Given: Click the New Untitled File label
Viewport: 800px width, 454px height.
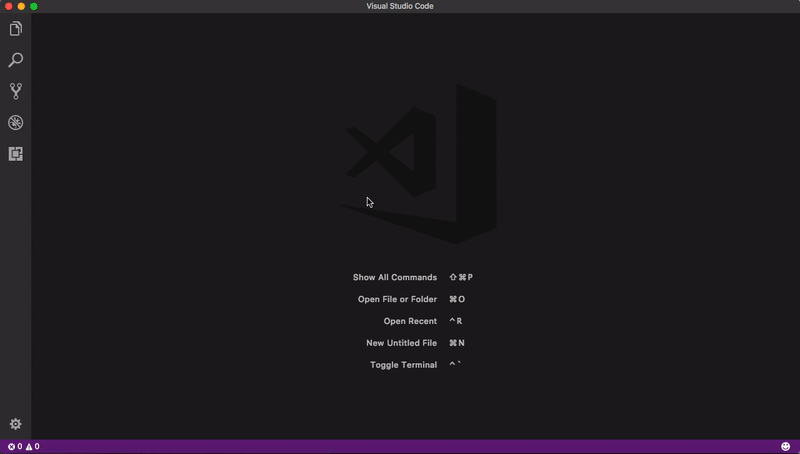Looking at the screenshot, I should click(402, 343).
